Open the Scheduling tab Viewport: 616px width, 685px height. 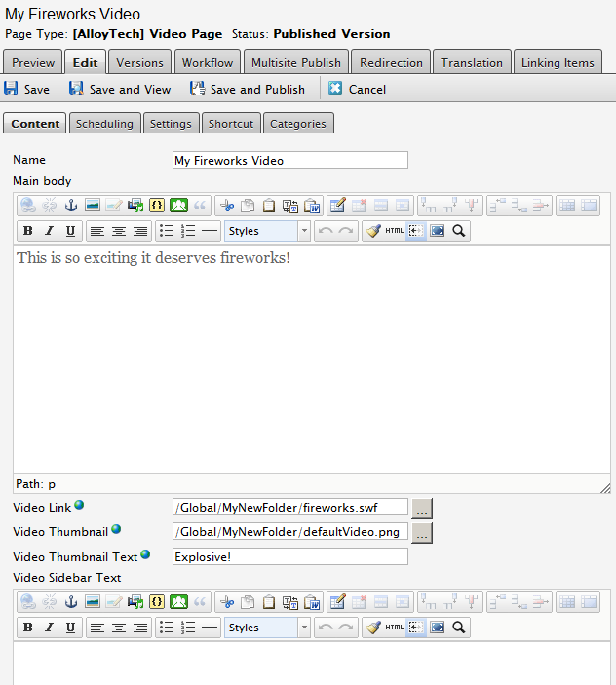104,124
